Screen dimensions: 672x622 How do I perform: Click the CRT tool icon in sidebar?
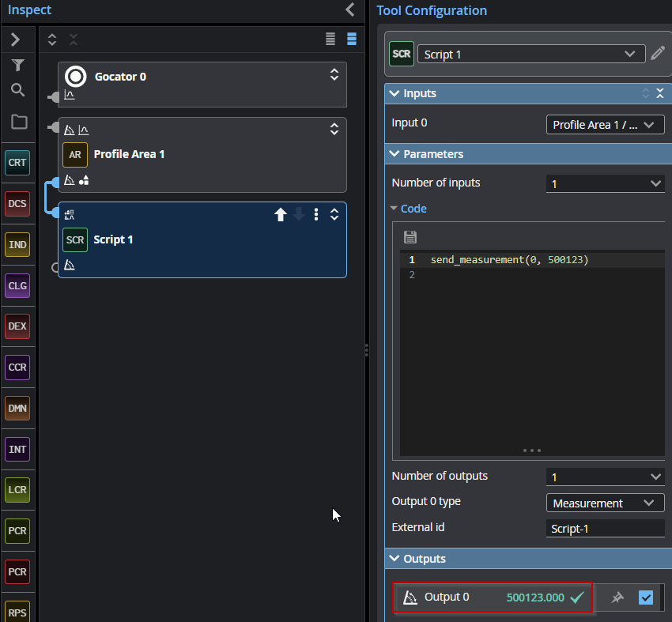(x=17, y=163)
